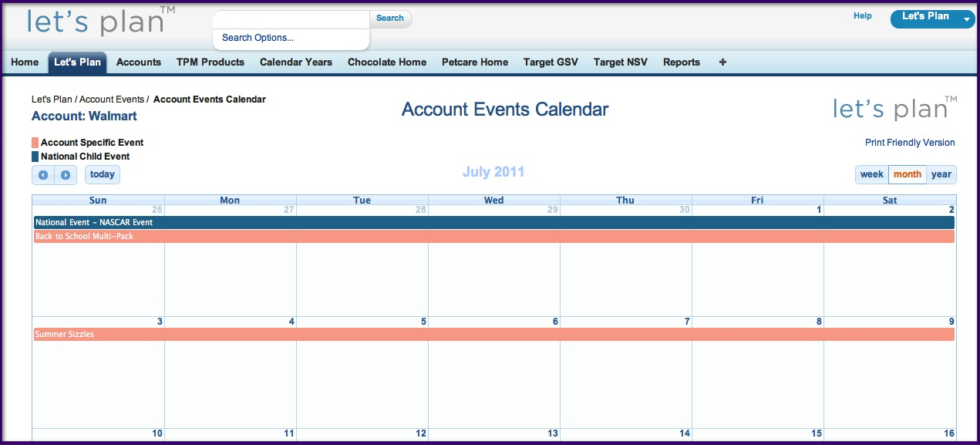Open the Help link

tap(863, 15)
